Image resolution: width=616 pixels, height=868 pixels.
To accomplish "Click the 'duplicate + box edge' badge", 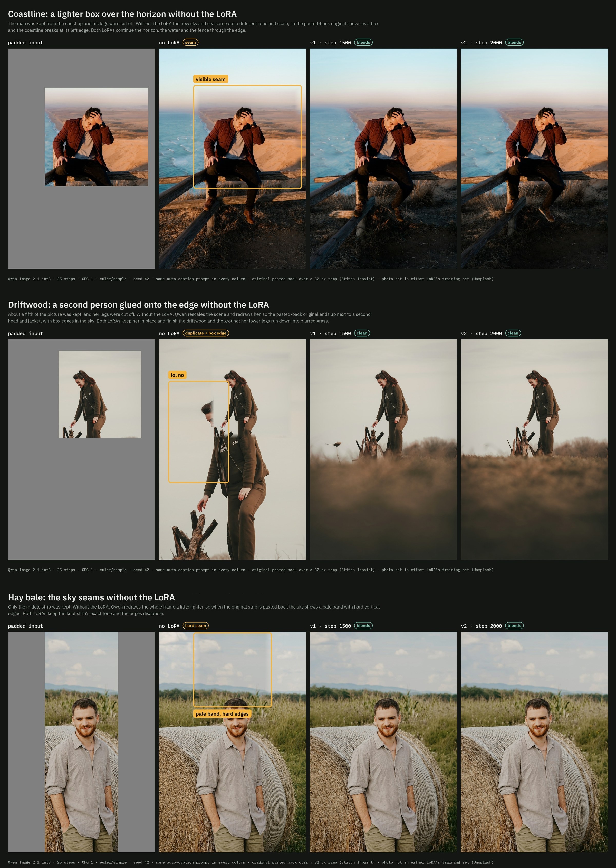I will point(206,333).
